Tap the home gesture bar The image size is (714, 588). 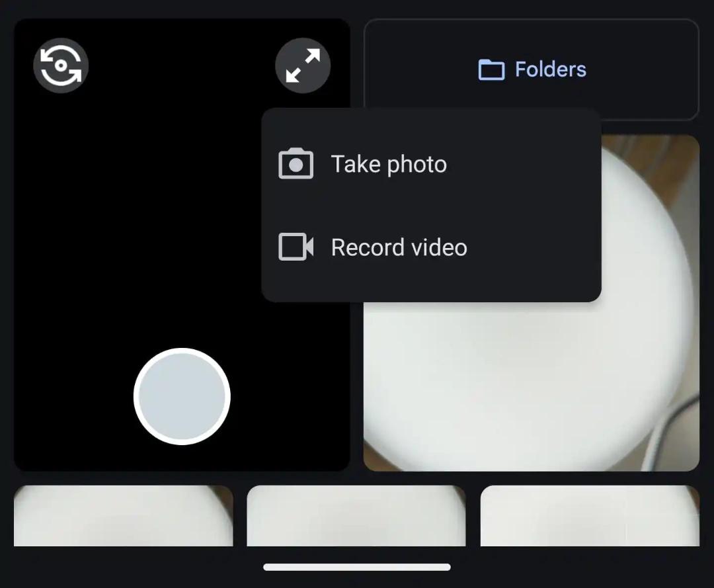pos(357,567)
